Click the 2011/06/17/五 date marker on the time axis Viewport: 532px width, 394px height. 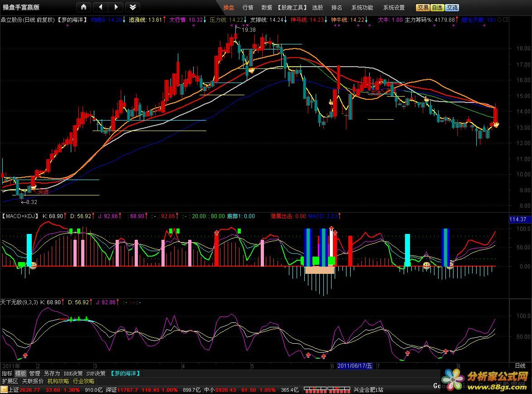tap(355, 365)
